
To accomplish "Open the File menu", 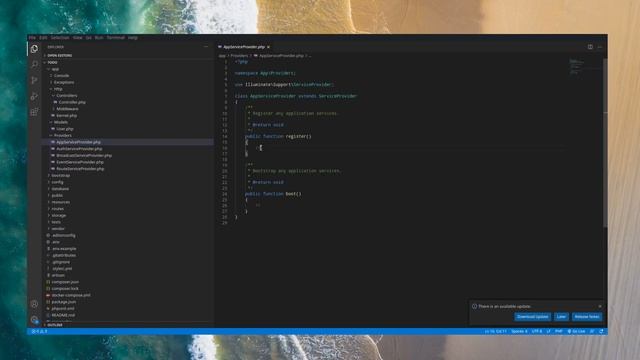I will tap(32, 38).
